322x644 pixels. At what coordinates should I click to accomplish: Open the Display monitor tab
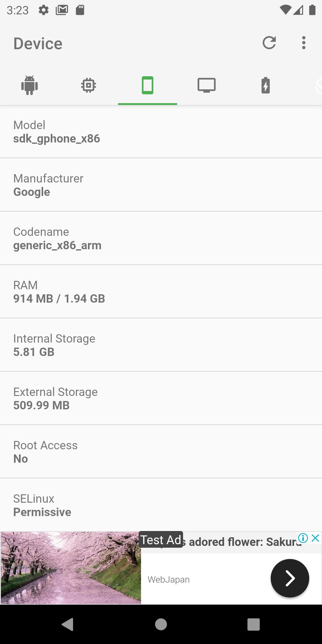[207, 86]
